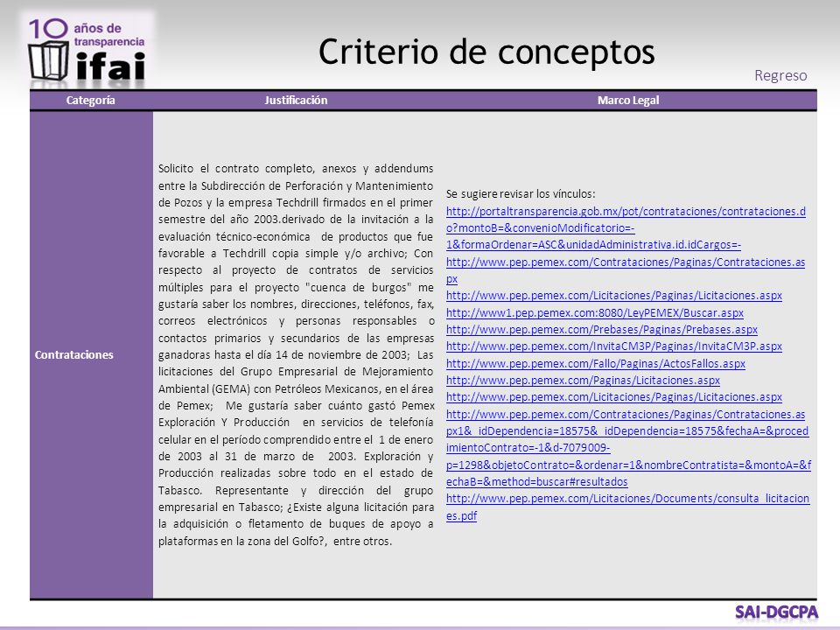840x630 pixels.
Task: Click the justification paragraph starting 'Solicito el contrato'
Action: point(296,354)
